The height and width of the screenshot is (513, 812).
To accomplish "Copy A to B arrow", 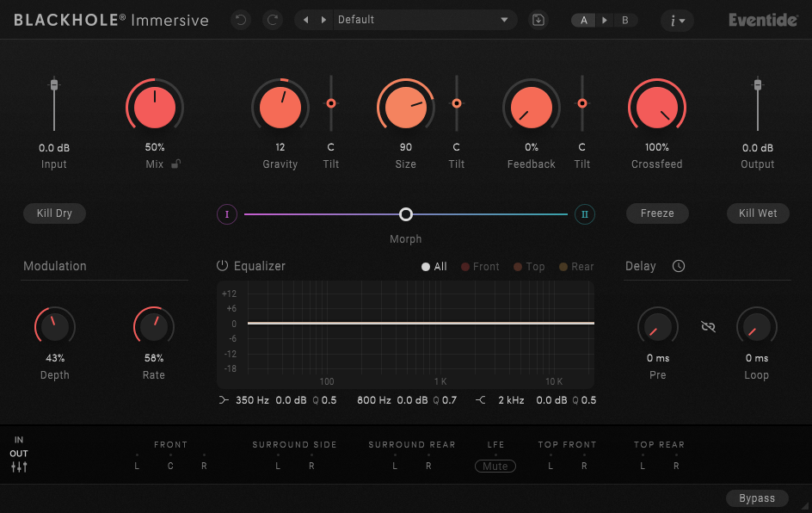I will tap(605, 20).
